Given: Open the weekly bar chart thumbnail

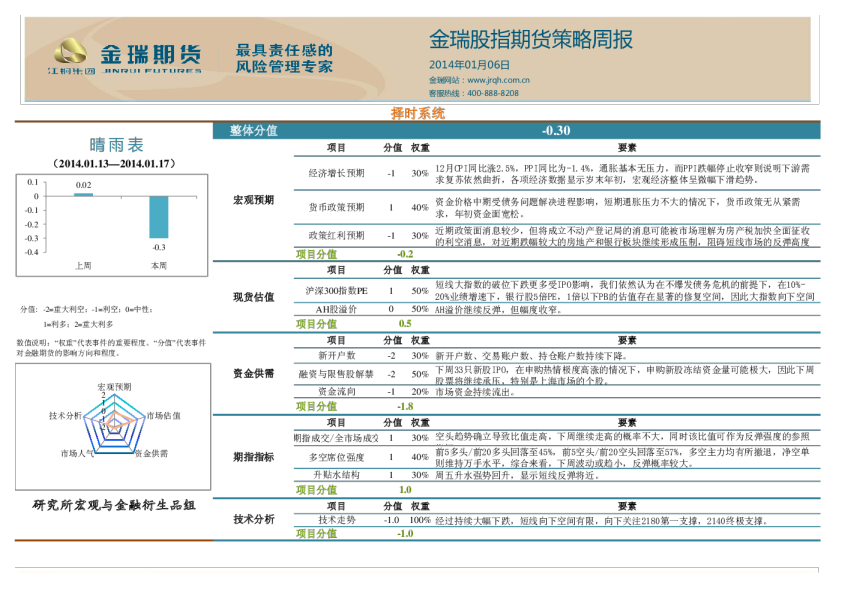Looking at the screenshot, I should [111, 225].
